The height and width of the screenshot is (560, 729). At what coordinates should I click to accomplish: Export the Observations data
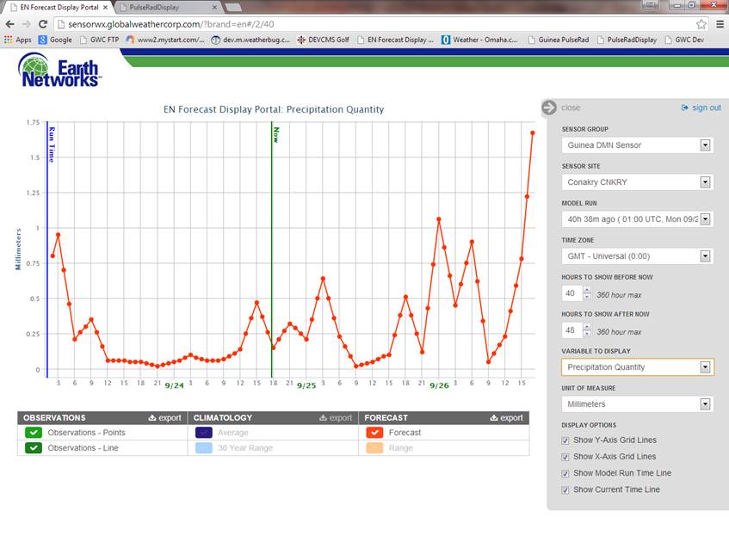(164, 418)
